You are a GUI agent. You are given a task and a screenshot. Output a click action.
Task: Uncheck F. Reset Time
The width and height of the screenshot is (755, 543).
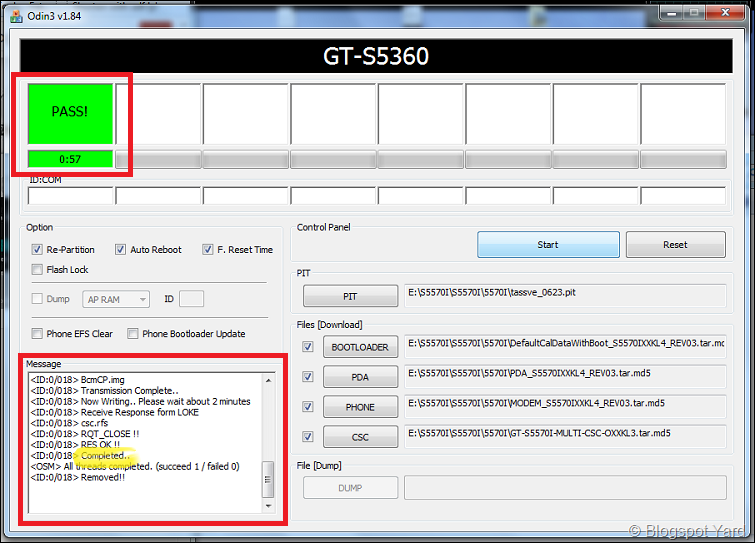208,249
